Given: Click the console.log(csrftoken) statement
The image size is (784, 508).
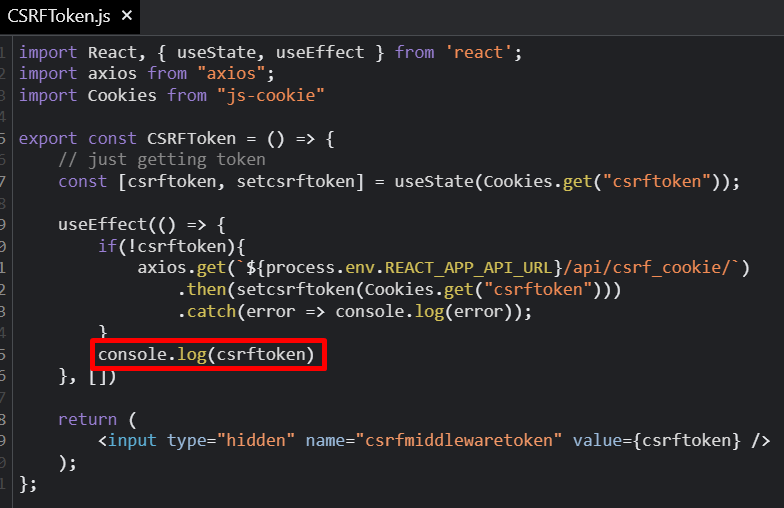Looking at the screenshot, I should (206, 354).
